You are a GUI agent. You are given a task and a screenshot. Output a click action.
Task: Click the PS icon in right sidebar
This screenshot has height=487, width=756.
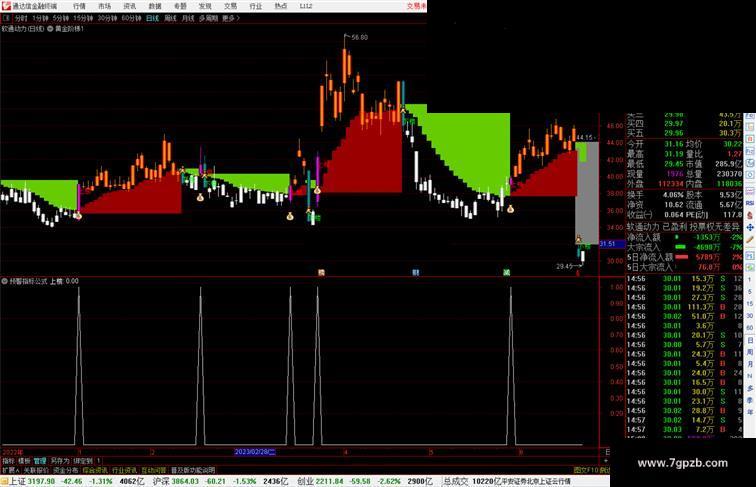click(750, 255)
